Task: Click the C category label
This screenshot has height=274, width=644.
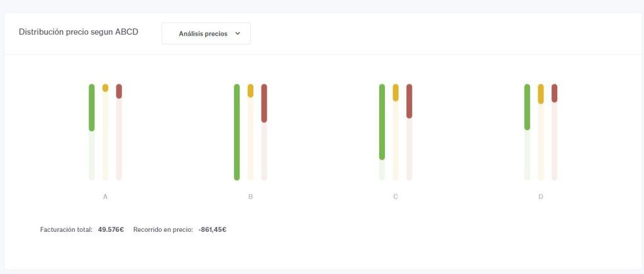Action: [396, 197]
